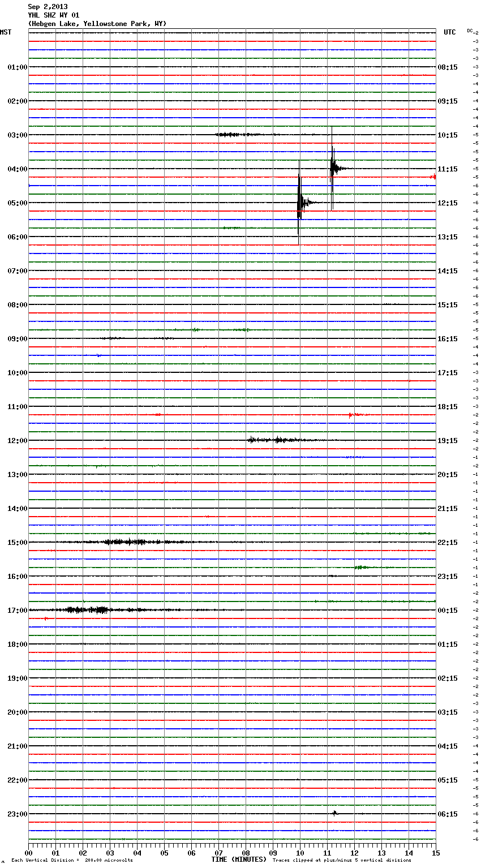Click the 06:15 UTC time label
The width and height of the screenshot is (481, 868).
448,814
